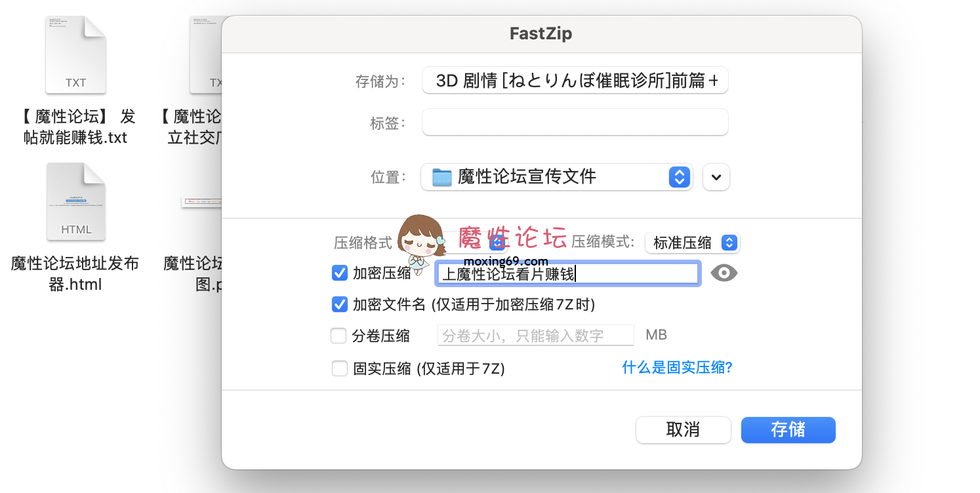Image resolution: width=980 pixels, height=493 pixels.
Task: Expand the save dialog with the chevron button
Action: [716, 177]
